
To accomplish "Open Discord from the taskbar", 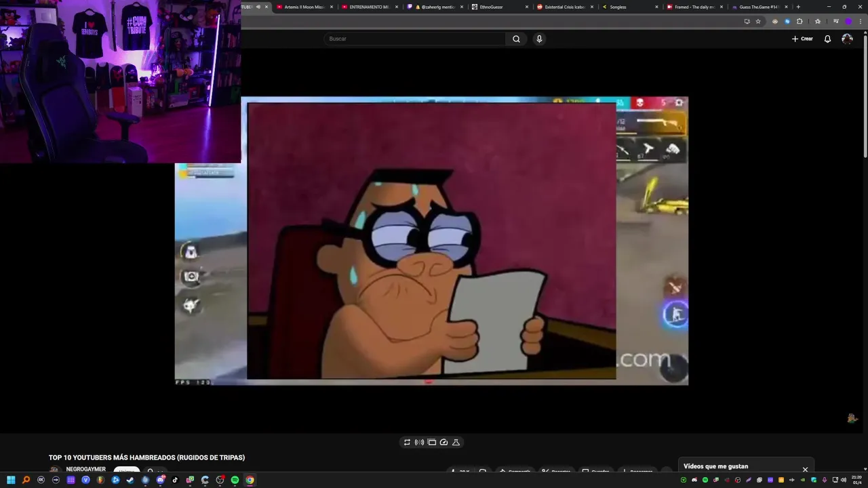I will point(160,480).
